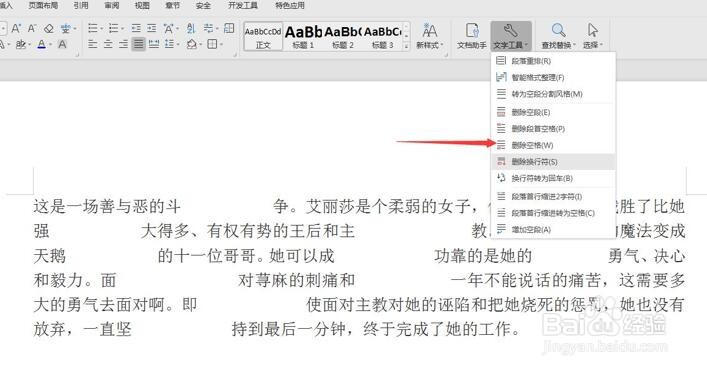Viewport: 707px width, 371px height.
Task: Expand the highlight color dropdown arrow
Action: pos(29,45)
